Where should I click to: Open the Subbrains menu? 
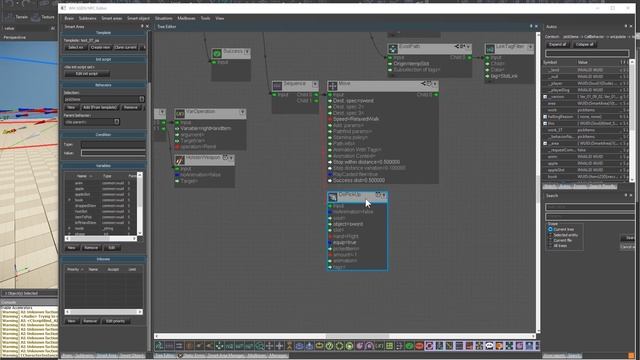[87, 18]
